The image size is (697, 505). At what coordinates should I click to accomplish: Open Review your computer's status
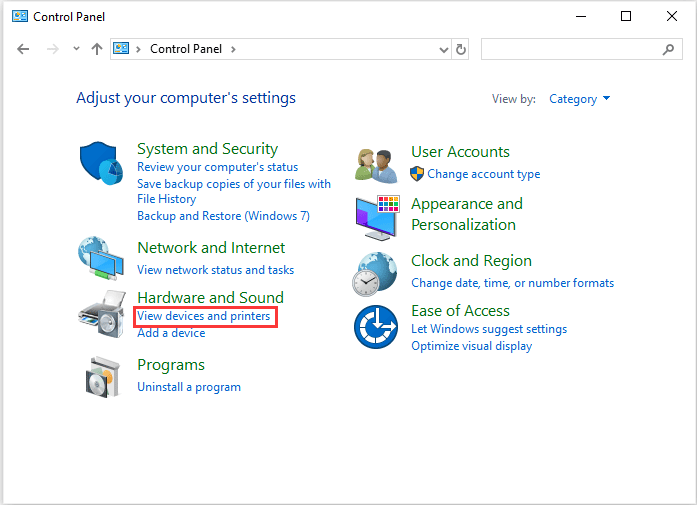(x=217, y=167)
